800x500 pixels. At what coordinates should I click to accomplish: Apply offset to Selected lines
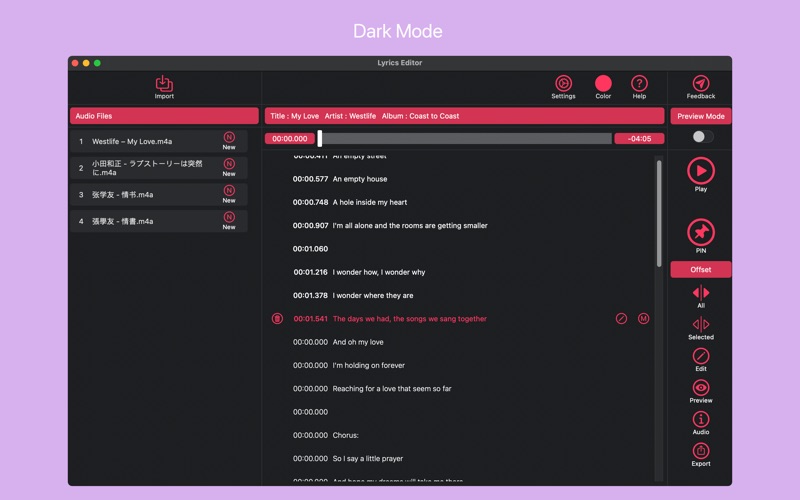click(x=701, y=324)
